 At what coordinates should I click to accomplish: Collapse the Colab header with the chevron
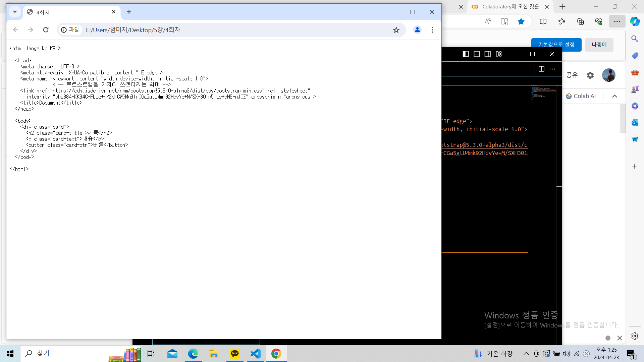pos(614,96)
